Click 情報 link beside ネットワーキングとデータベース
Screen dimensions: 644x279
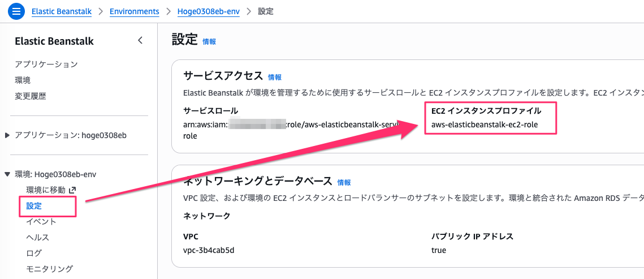[x=344, y=183]
